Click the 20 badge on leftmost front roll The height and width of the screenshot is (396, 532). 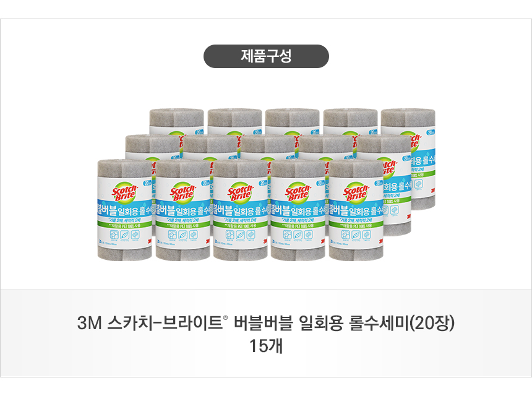(148, 183)
